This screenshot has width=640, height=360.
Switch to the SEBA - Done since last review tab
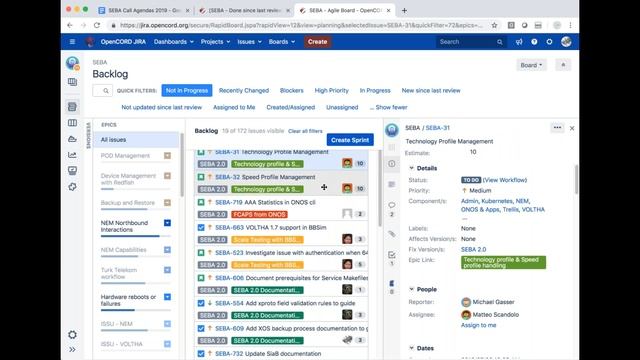245,11
